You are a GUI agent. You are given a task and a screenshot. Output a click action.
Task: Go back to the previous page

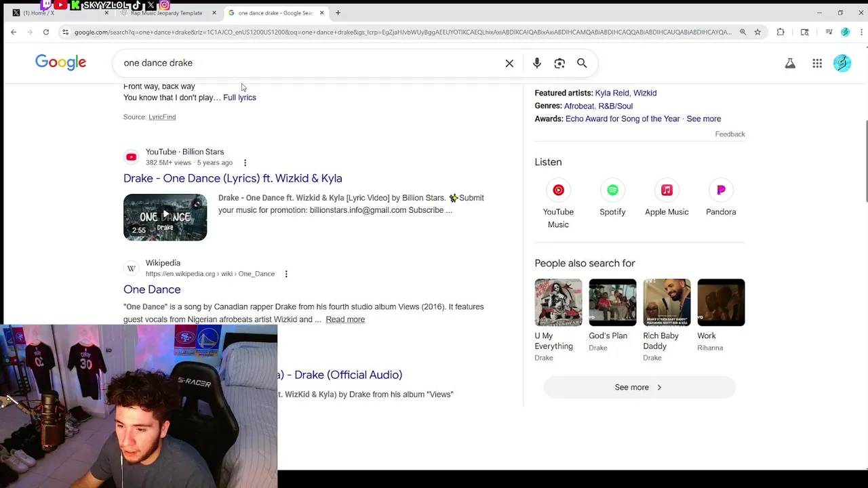(x=14, y=32)
